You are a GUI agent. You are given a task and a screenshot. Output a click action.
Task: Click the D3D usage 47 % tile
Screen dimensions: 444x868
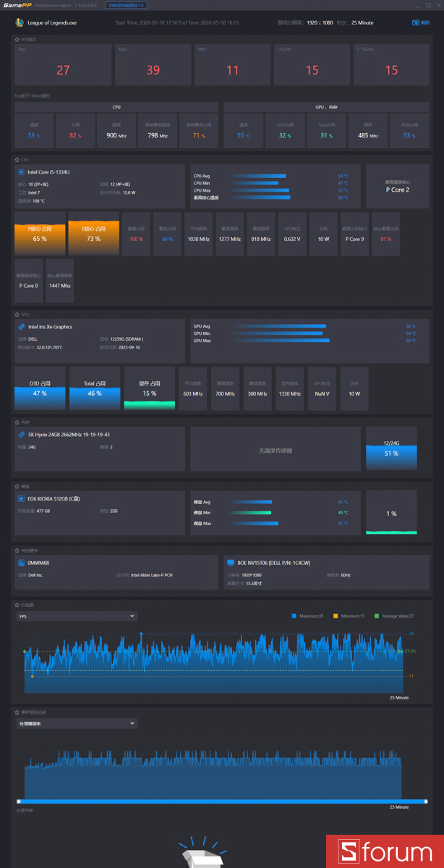(x=40, y=388)
